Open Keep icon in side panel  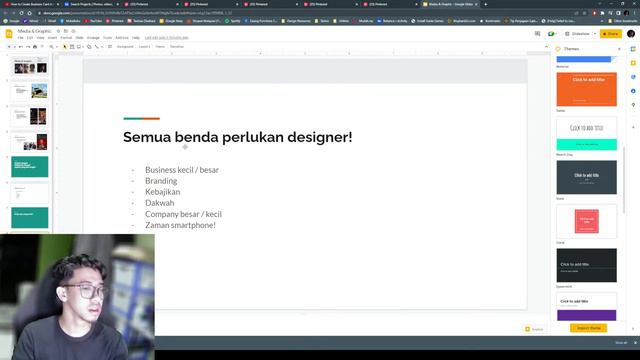[x=633, y=63]
